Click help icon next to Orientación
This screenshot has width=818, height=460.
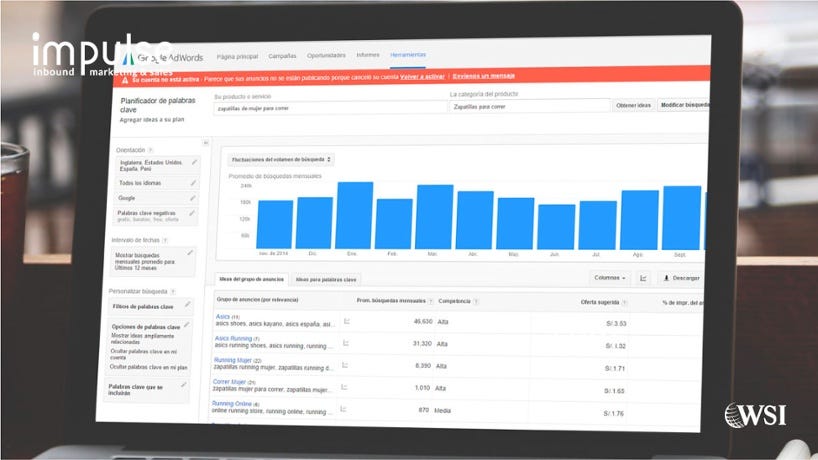point(150,150)
